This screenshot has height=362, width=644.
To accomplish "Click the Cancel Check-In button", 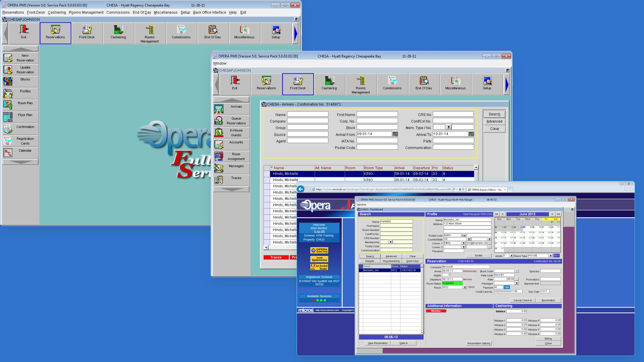I will 523,300.
